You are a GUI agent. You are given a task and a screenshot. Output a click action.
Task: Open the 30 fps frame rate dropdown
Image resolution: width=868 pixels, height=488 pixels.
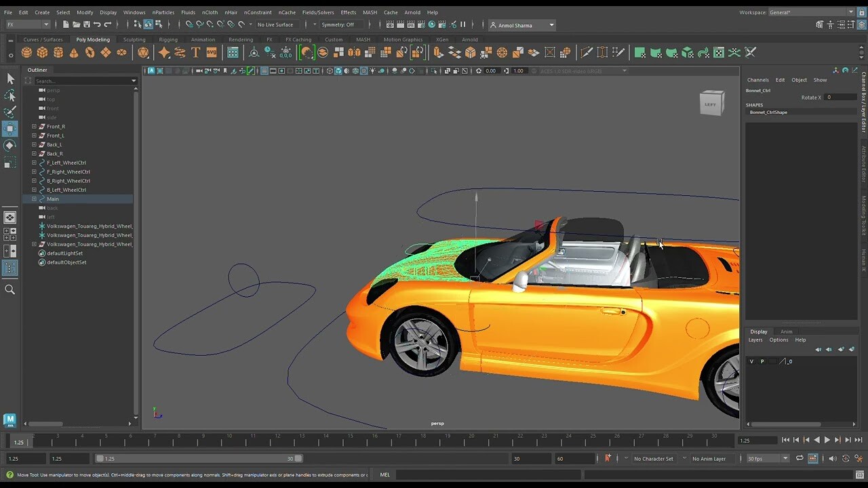pos(768,458)
